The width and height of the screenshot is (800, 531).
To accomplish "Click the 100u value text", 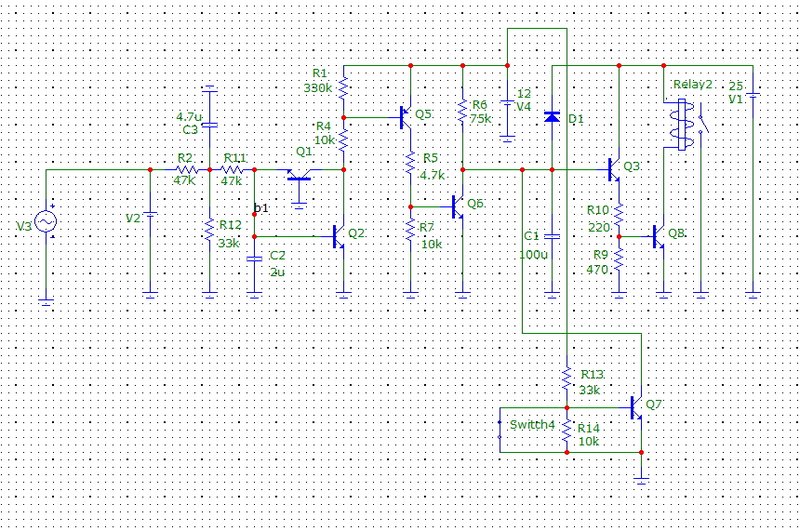I will coord(533,254).
